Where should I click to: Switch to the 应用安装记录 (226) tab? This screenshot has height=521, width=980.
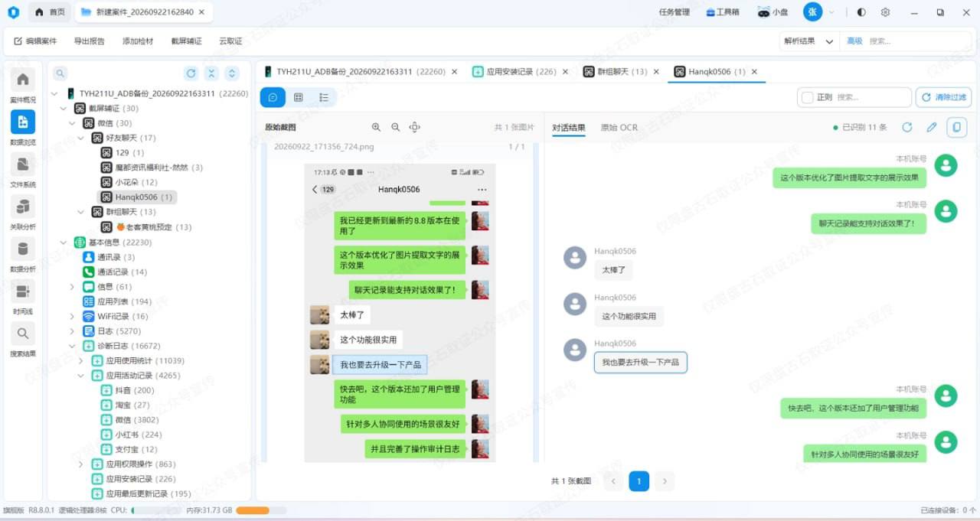[521, 71]
